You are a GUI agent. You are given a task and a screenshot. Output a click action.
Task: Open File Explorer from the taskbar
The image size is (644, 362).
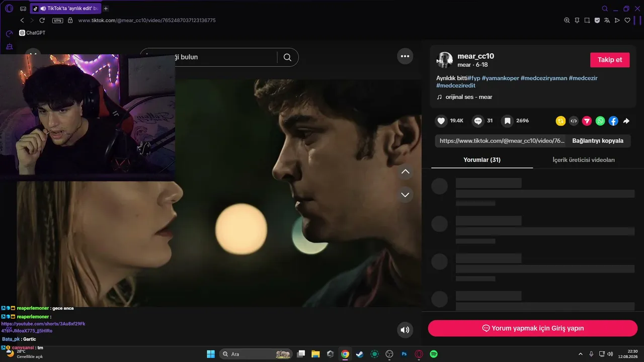(x=315, y=354)
